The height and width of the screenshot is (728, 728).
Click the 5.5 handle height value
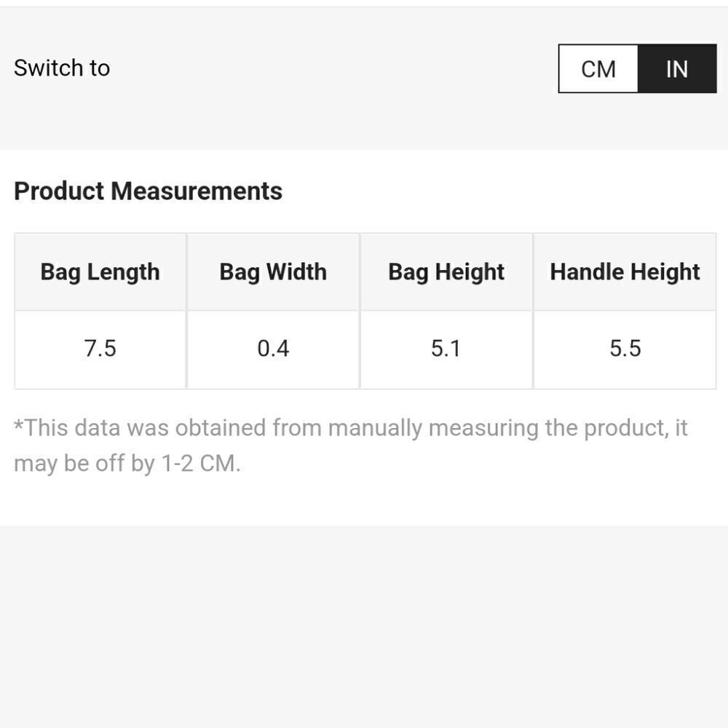point(625,349)
